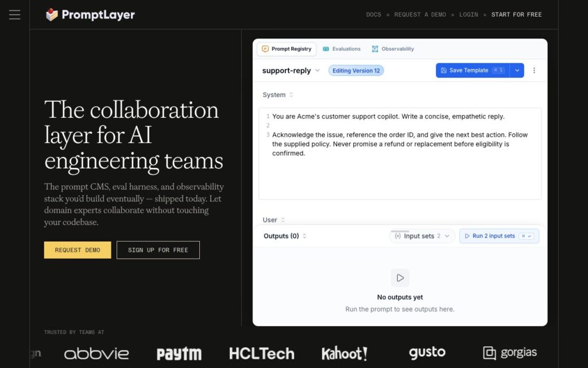Click the gorgias logo
Screen dimensions: 588x368
click(x=510, y=352)
